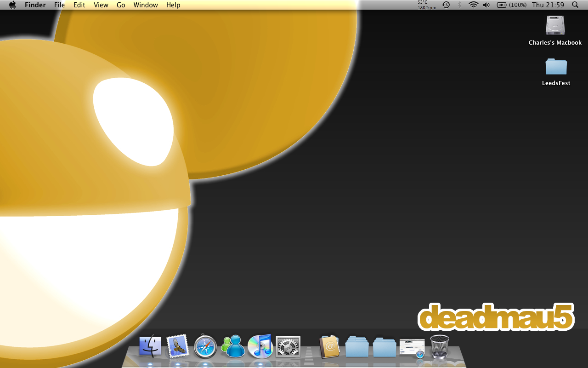Click the Trash in the Dock
The height and width of the screenshot is (368, 588).
pos(440,346)
